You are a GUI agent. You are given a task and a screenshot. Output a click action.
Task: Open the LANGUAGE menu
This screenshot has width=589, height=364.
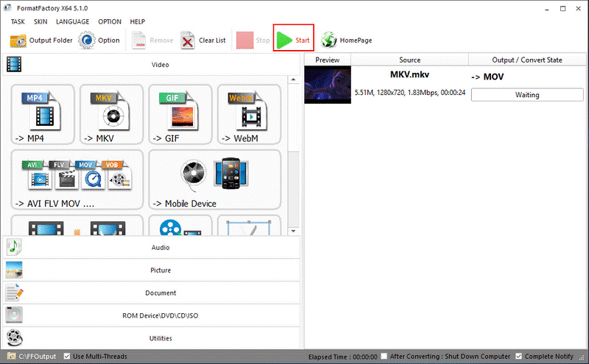[x=72, y=22]
